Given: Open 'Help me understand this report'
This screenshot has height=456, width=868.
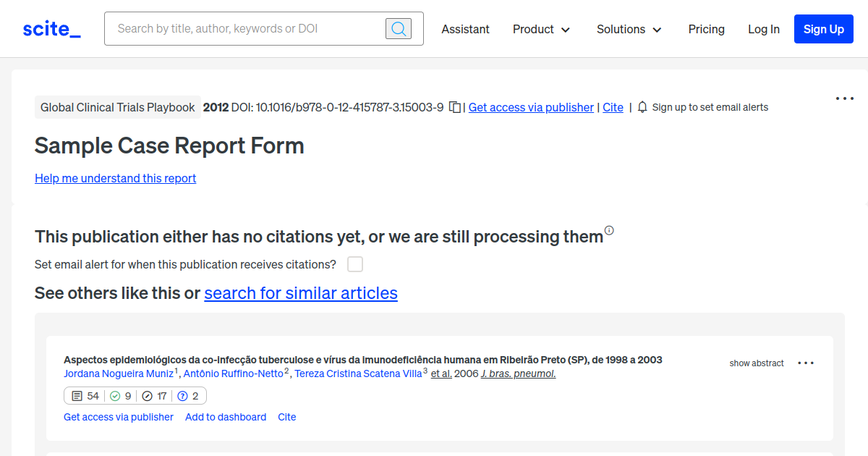Looking at the screenshot, I should (115, 178).
